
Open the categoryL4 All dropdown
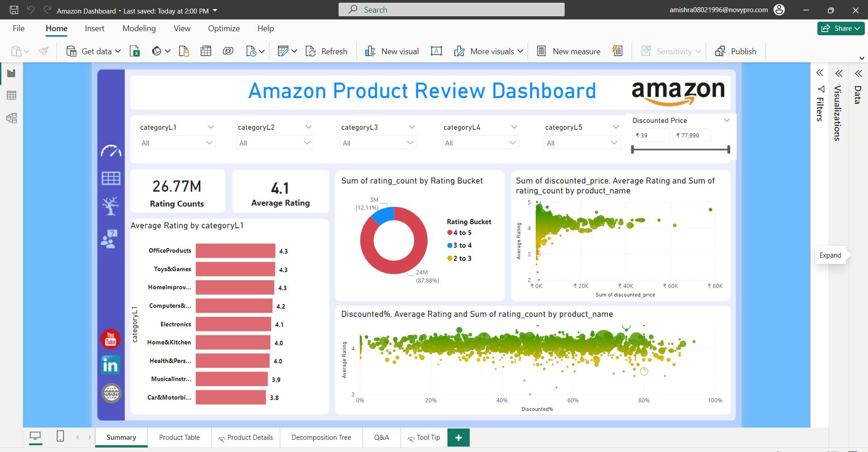480,143
